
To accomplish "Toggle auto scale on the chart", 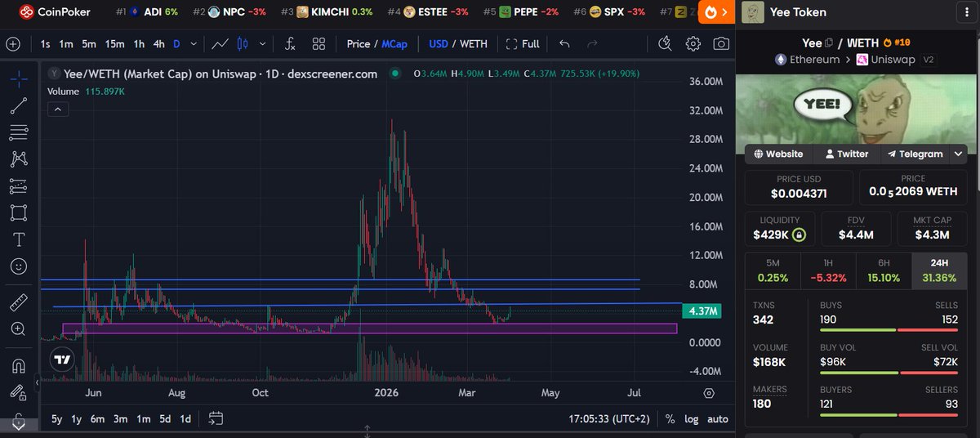I will (717, 418).
